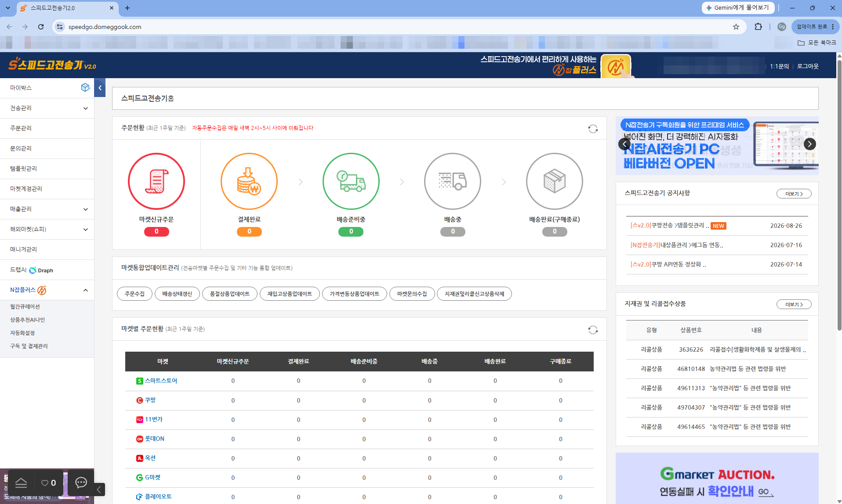842x504 pixels.
Task: Click the 가격변동상품업데이트 button
Action: pos(355,294)
